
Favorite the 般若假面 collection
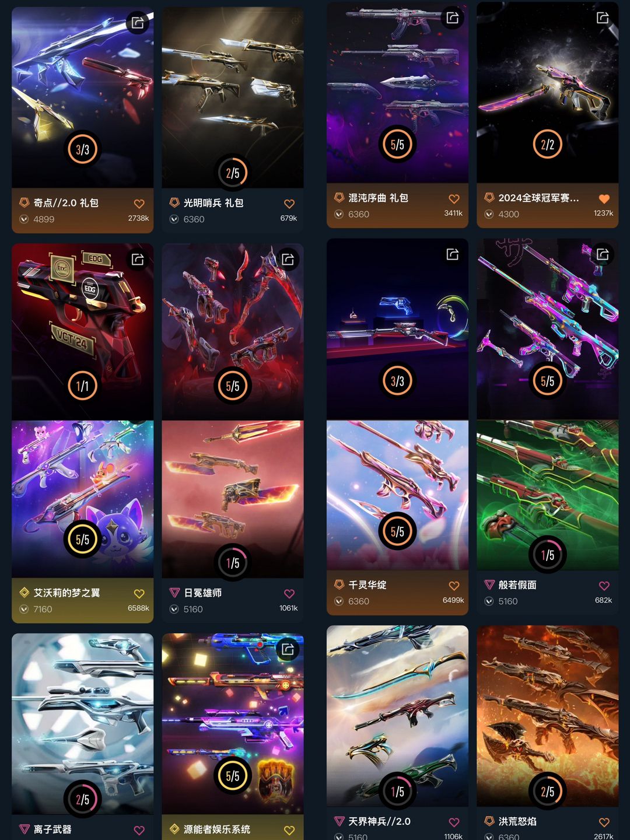click(604, 586)
